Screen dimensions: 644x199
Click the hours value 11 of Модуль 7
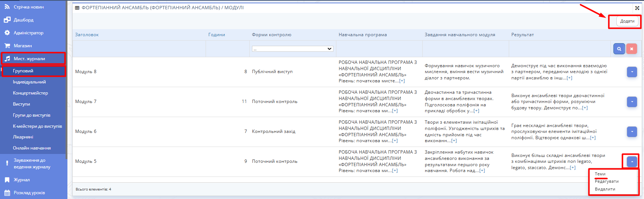click(244, 102)
